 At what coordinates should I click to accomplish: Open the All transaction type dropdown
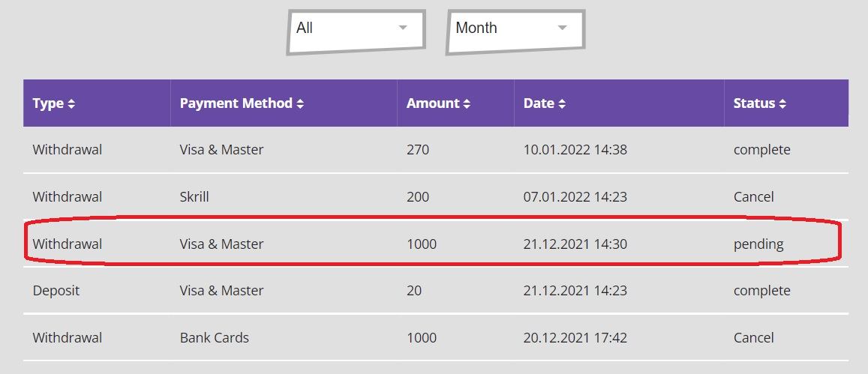[356, 30]
